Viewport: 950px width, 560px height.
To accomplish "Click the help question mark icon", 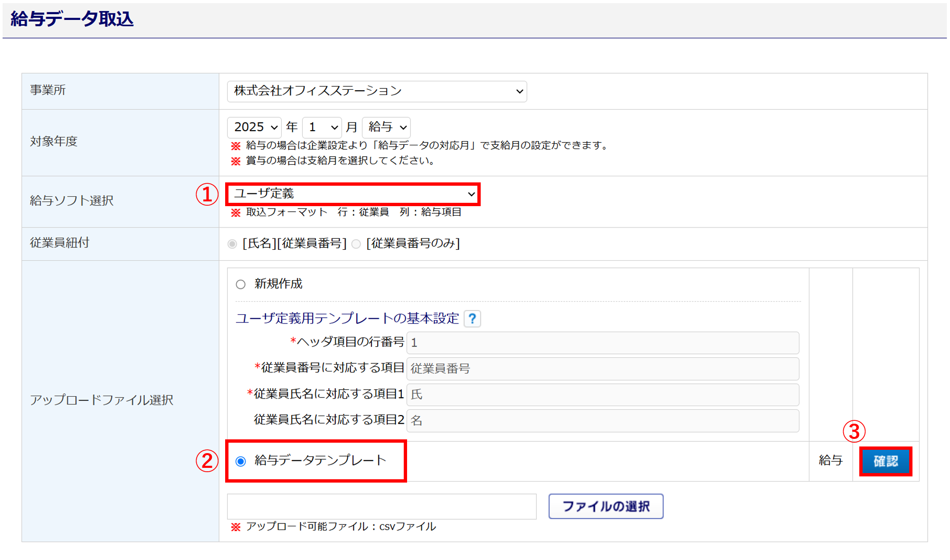I will [472, 319].
